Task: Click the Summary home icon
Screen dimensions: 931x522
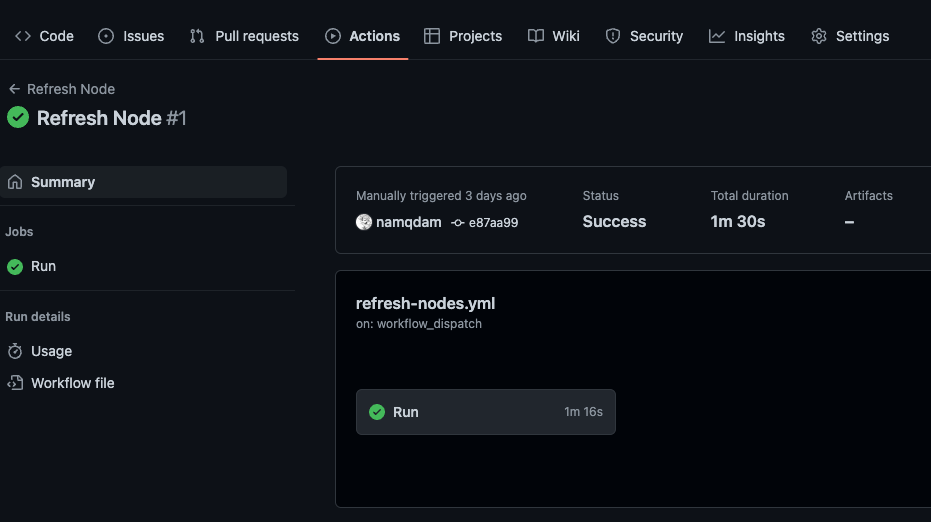Action: pyautogui.click(x=15, y=182)
